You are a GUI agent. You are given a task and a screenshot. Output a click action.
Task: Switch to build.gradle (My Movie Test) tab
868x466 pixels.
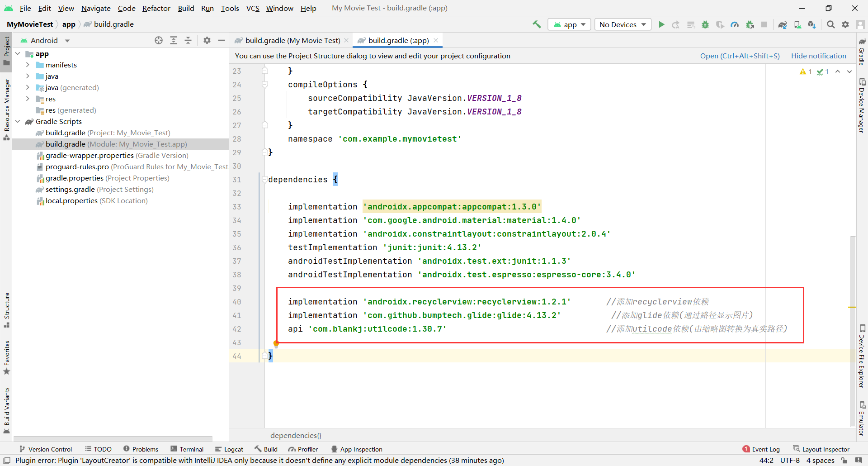(292, 40)
